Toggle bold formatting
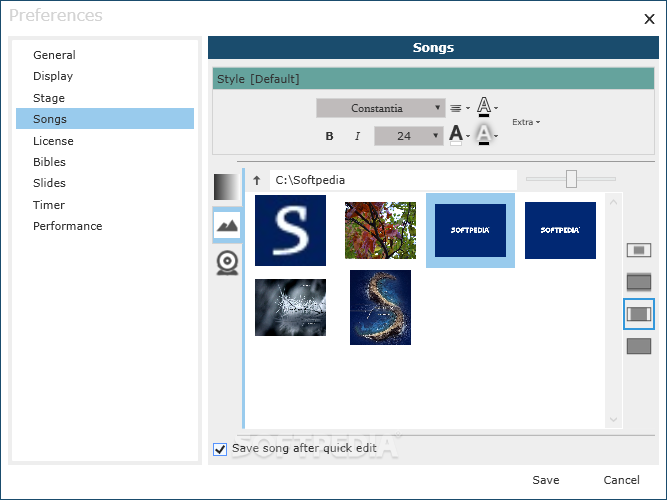Image resolution: width=667 pixels, height=500 pixels. point(329,136)
